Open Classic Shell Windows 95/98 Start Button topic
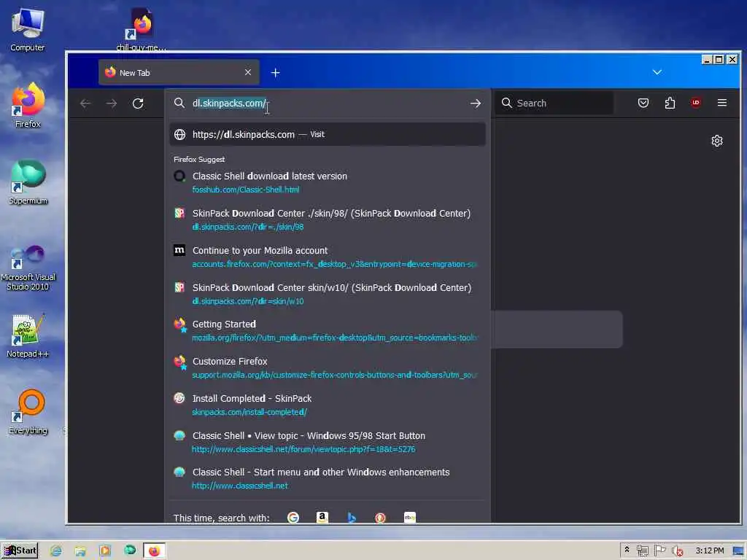Screen dimensions: 747x560 [328, 442]
